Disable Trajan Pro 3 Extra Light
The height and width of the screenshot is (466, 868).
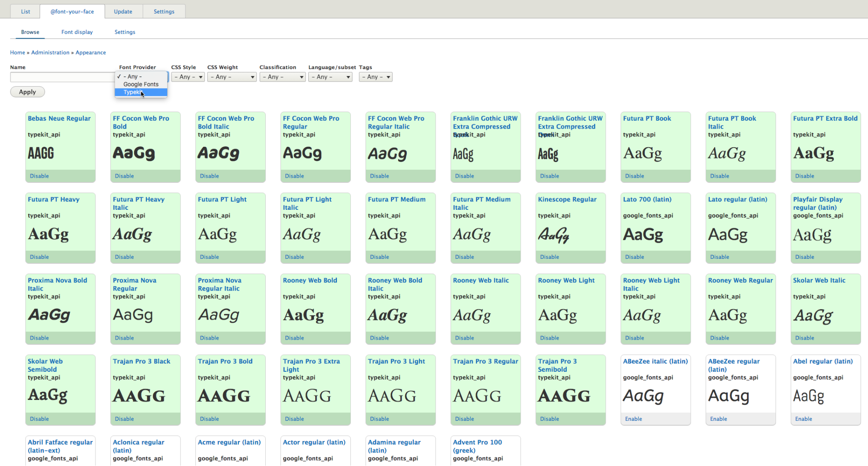click(294, 419)
